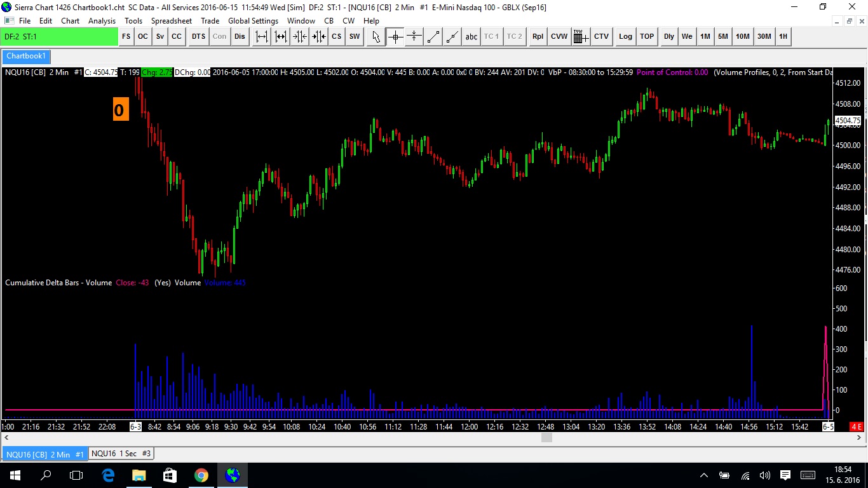Launch Microsoft Edge from the taskbar
The height and width of the screenshot is (488, 868).
108,475
